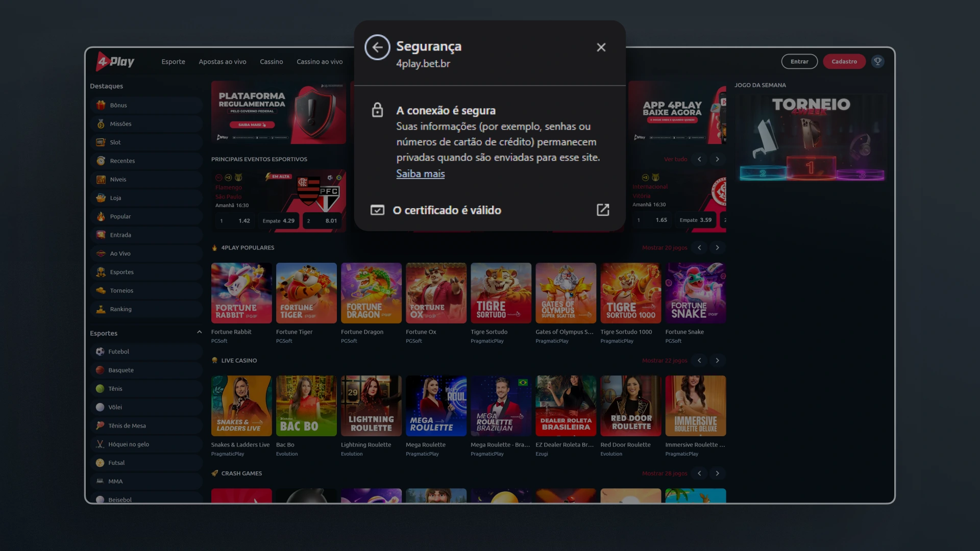Select Flamengo win odds 1.42
Viewport: 980px width, 551px height.
tap(235, 221)
